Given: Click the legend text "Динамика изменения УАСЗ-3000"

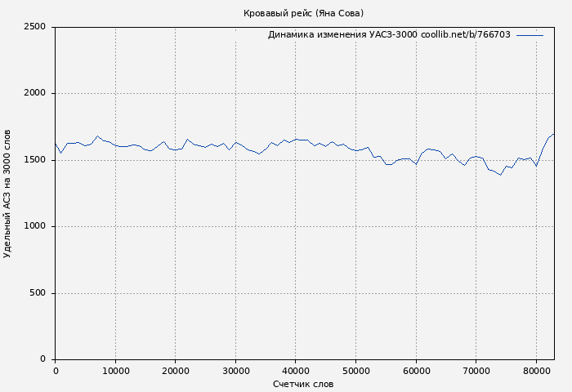Looking at the screenshot, I should pos(342,35).
